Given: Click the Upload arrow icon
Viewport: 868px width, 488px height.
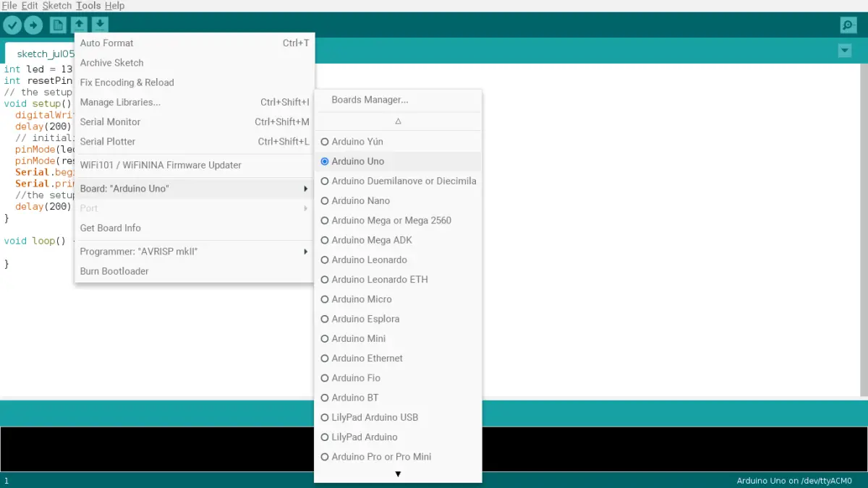Looking at the screenshot, I should 33,25.
